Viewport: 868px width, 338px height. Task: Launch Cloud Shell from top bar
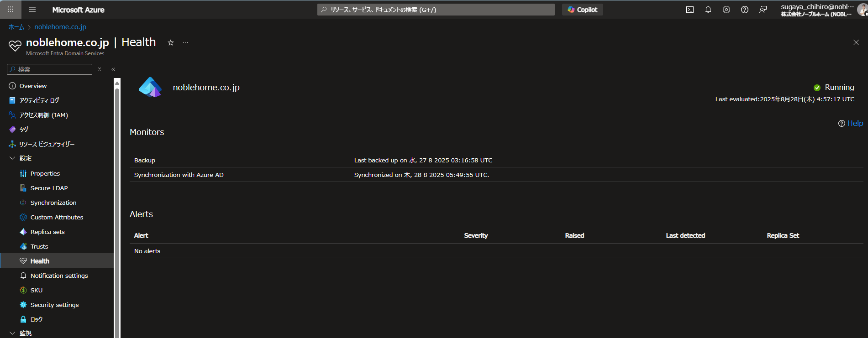coord(690,10)
